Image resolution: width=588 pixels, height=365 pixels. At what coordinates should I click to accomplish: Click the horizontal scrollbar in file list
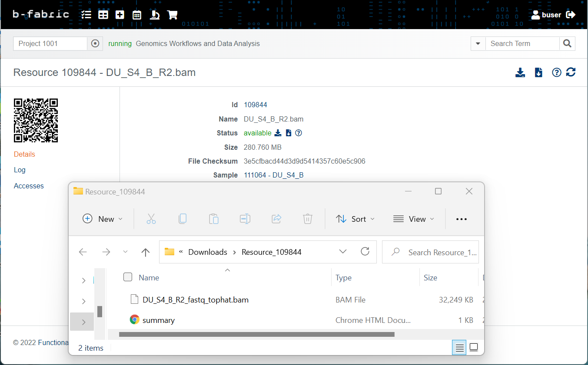[256, 335]
